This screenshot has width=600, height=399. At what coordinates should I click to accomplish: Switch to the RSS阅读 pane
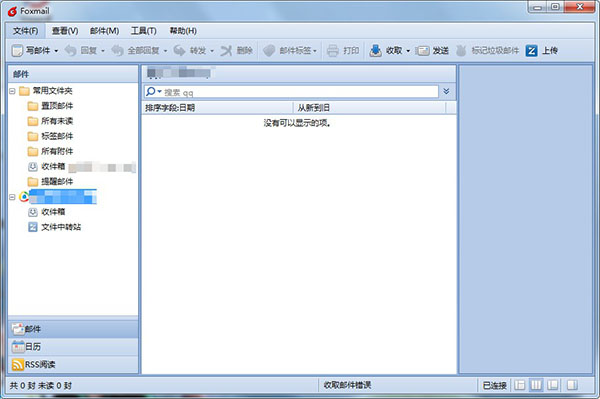(x=73, y=365)
